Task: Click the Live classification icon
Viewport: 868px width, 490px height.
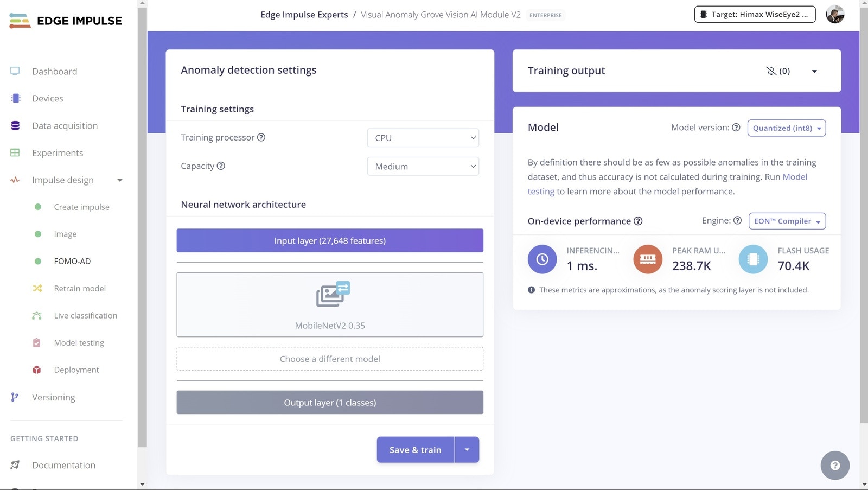Action: pos(37,315)
